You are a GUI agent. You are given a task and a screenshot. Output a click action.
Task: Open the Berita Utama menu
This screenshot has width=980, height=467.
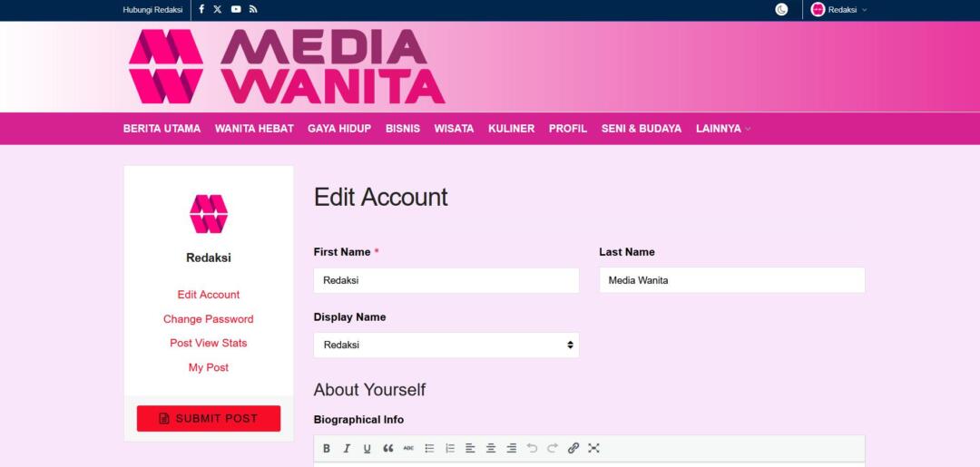pyautogui.click(x=162, y=129)
